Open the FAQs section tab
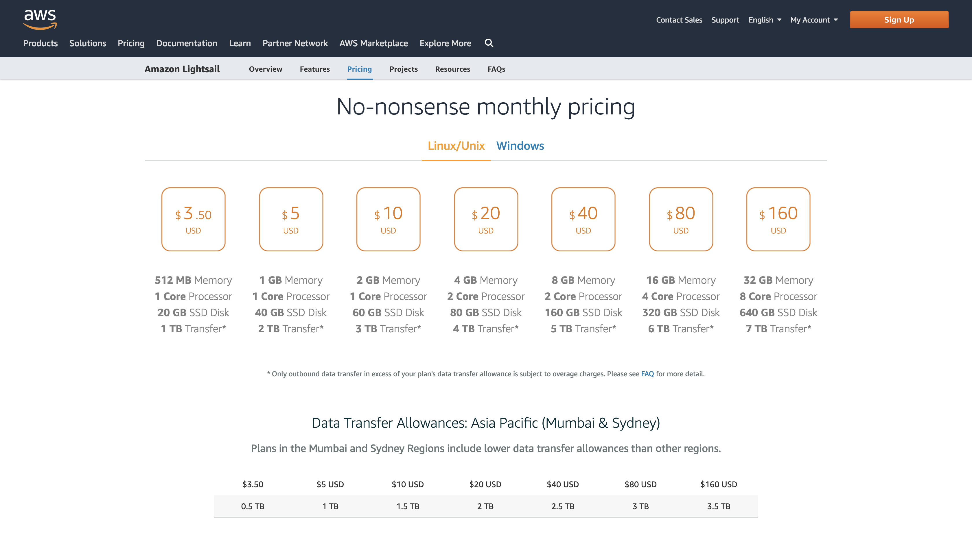Screen dimensions: 972x560 pyautogui.click(x=496, y=69)
